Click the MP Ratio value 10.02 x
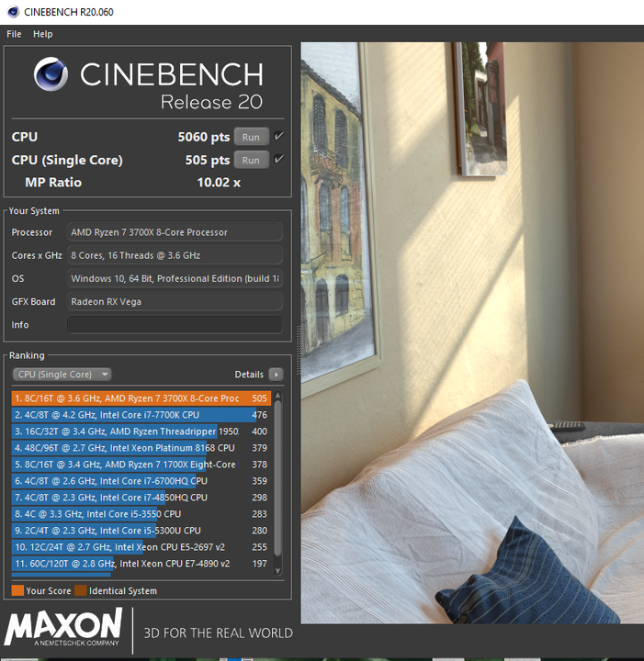The image size is (644, 661). coord(219,183)
